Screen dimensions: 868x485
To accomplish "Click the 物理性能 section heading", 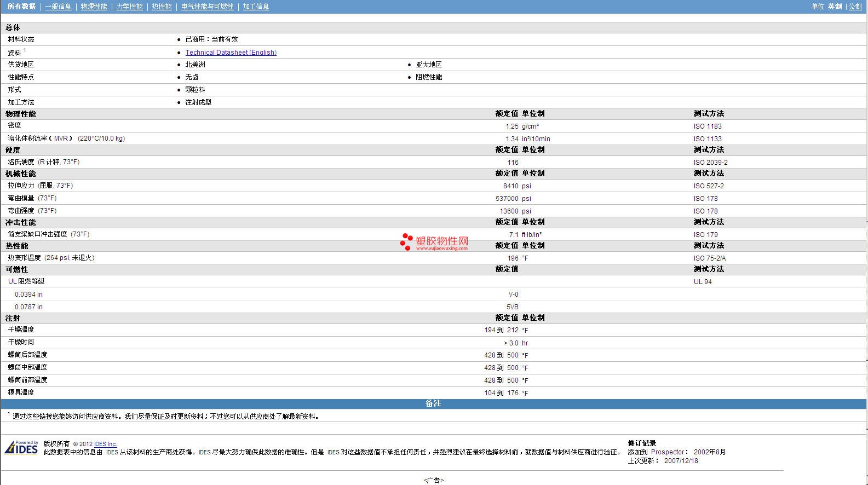I will click(x=21, y=114).
